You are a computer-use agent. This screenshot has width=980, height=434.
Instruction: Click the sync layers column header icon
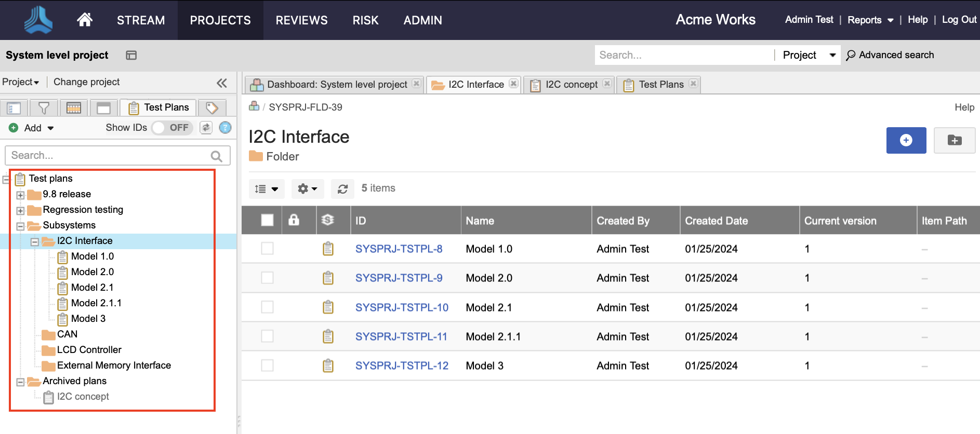328,220
